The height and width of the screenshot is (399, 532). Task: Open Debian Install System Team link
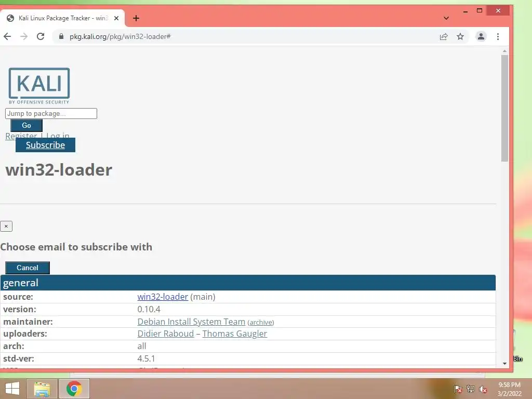(x=191, y=321)
